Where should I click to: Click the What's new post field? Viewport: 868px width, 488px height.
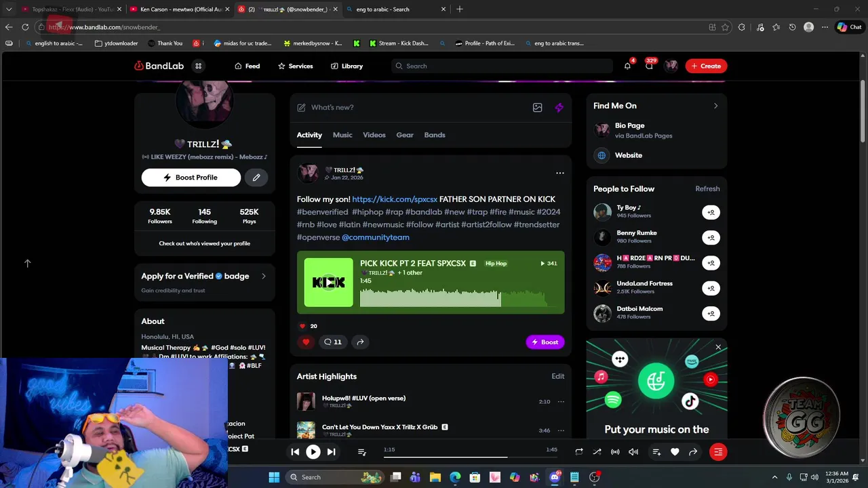click(414, 107)
